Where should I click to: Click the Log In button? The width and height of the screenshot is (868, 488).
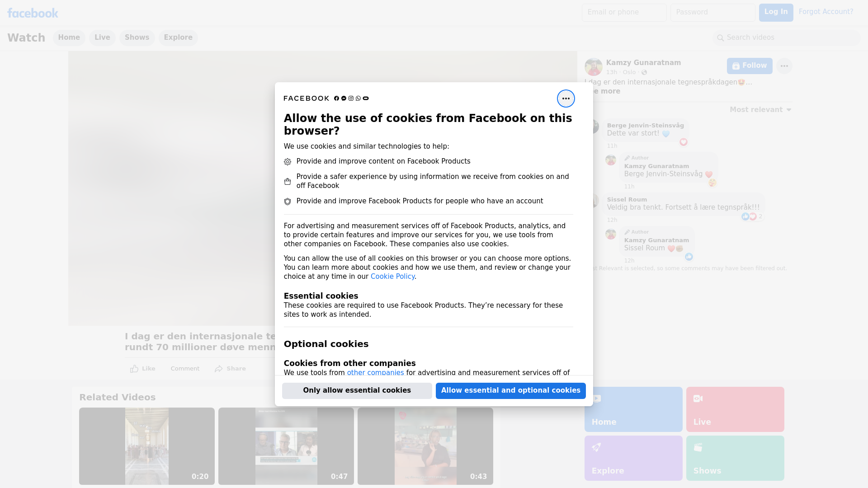(x=776, y=13)
